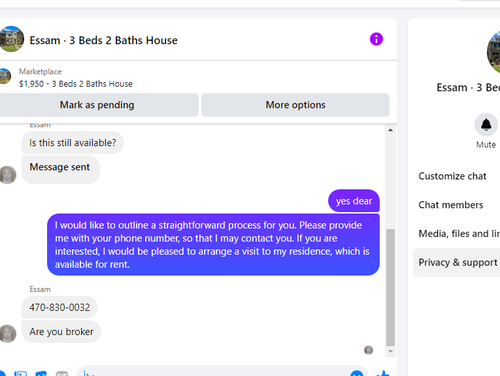Click the Marketplace label above the price
The width and height of the screenshot is (500, 376).
(40, 72)
